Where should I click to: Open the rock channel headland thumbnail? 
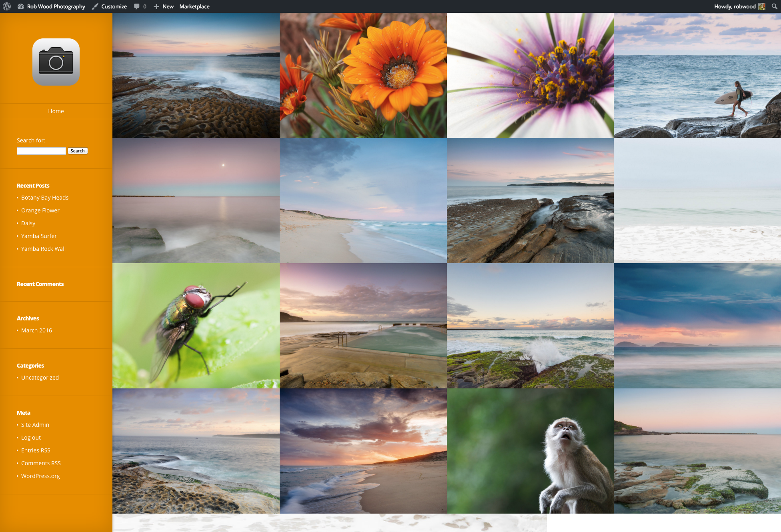coord(530,200)
